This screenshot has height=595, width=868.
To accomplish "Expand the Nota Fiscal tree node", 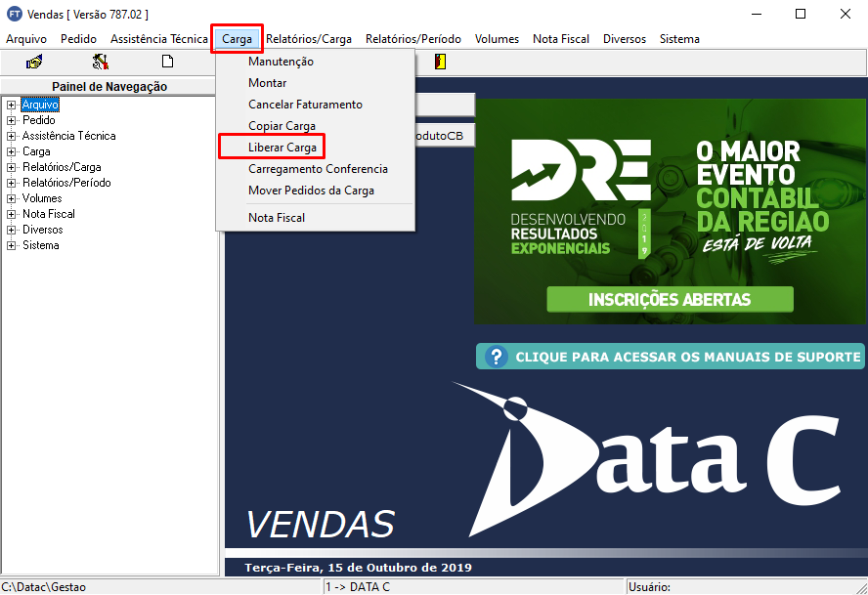I will tap(11, 214).
